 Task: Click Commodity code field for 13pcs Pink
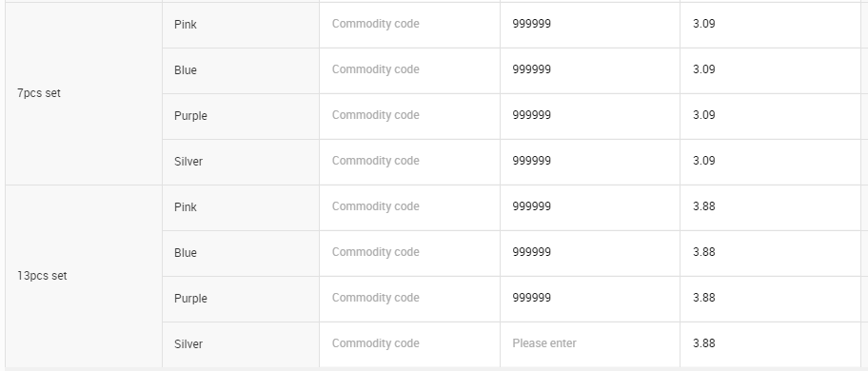409,207
